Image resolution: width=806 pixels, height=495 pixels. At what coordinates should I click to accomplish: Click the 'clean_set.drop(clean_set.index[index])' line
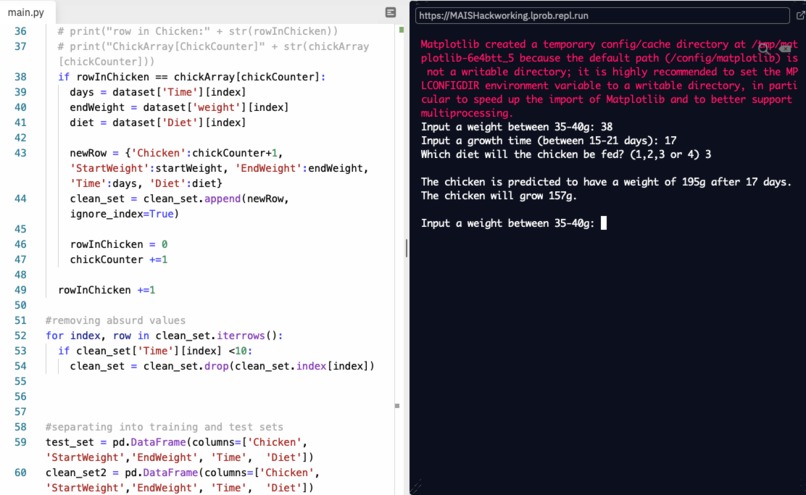click(222, 366)
